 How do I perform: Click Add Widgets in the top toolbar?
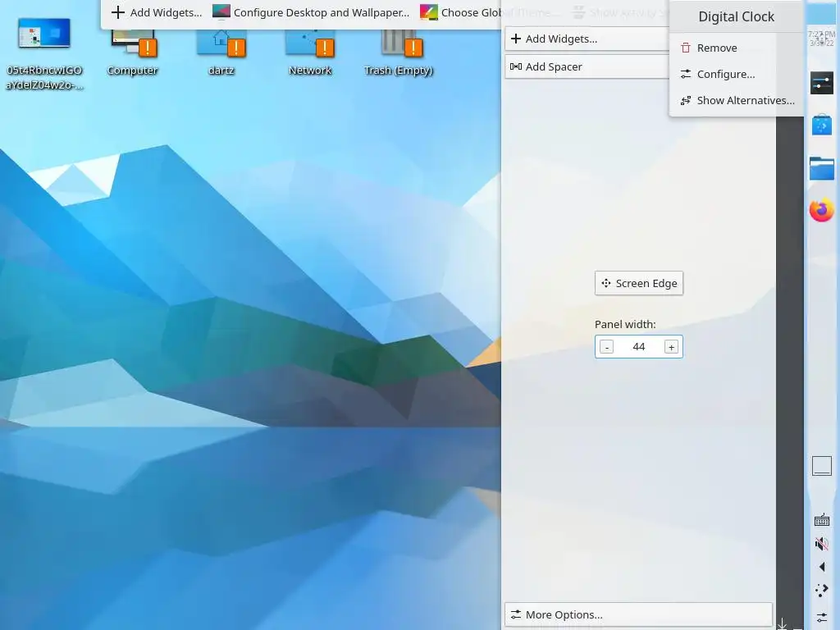(x=157, y=12)
